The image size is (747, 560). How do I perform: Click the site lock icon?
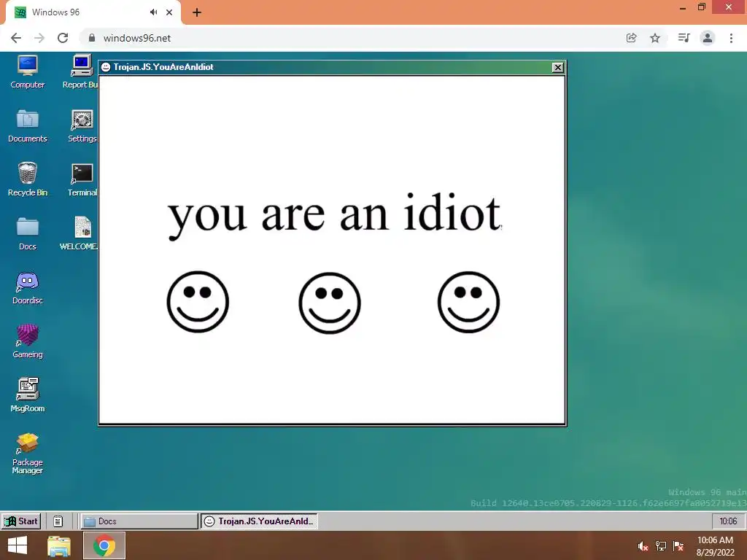tap(92, 38)
